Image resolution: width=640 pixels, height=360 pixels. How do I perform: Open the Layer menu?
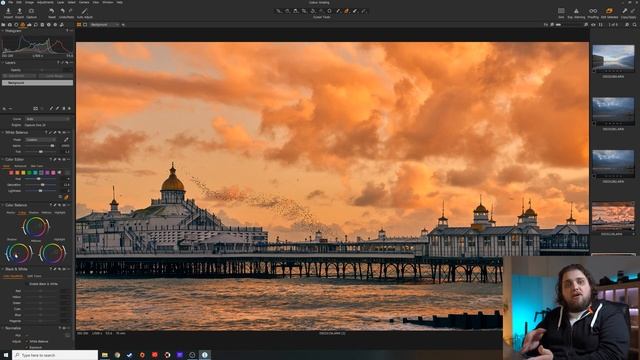click(x=60, y=2)
